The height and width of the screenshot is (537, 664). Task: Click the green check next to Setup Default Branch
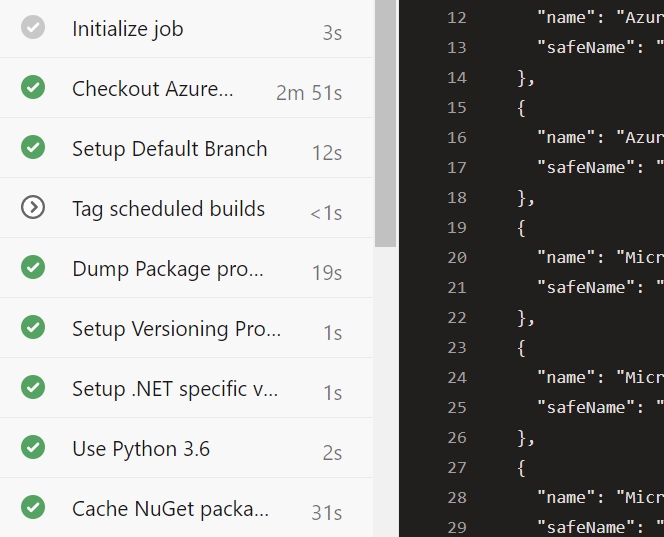coord(33,148)
